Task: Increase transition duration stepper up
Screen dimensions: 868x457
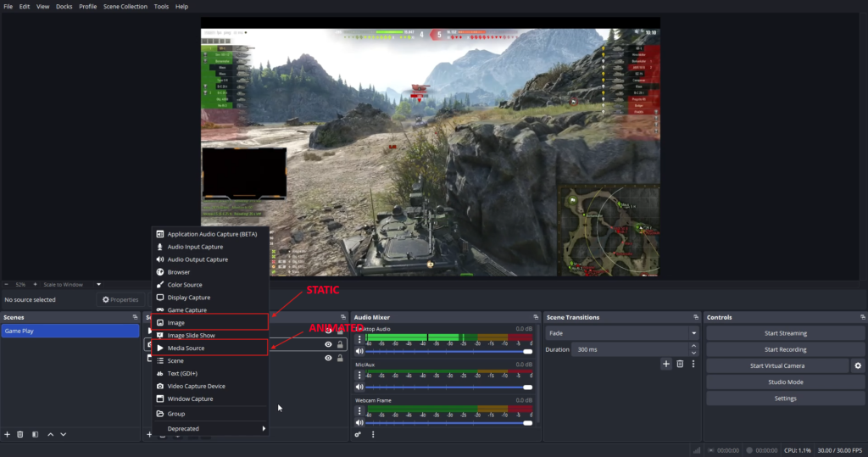Action: pyautogui.click(x=693, y=346)
